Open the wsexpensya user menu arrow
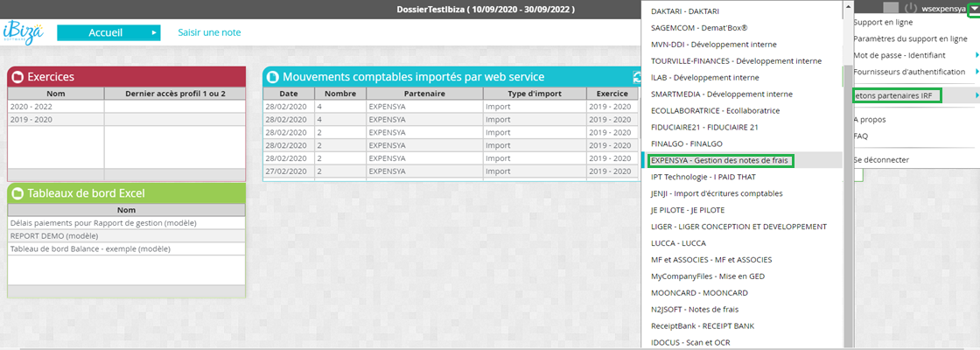The image size is (980, 350). point(973,9)
